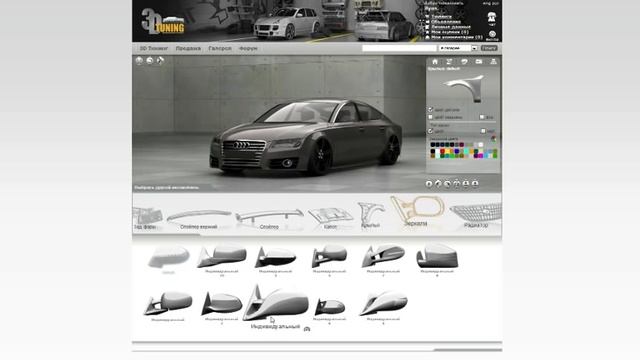Click the camera icon in side panel toolbar
Image resolution: width=640 pixels, height=360 pixels.
(x=479, y=62)
